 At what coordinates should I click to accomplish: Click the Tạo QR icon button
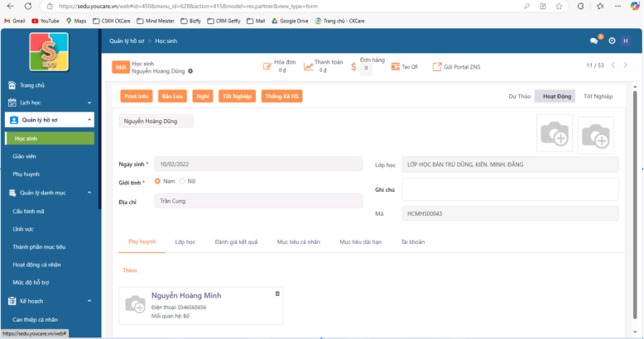point(404,66)
